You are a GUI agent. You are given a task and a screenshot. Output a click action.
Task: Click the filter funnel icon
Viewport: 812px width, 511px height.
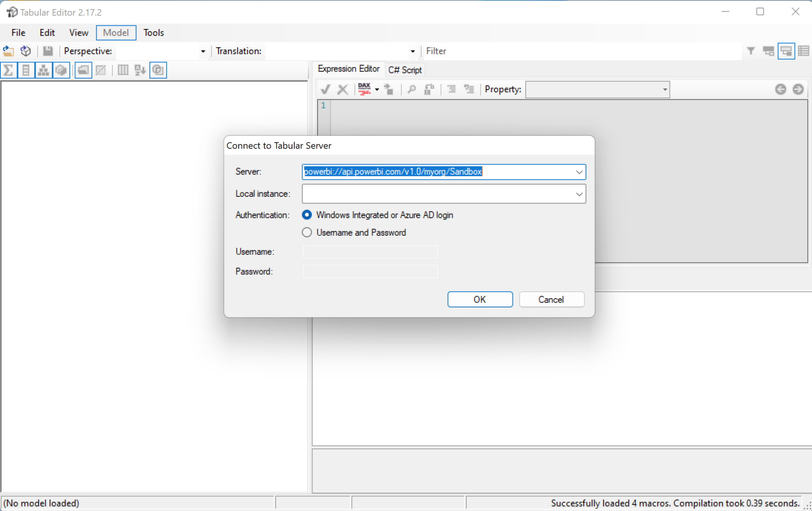tap(751, 51)
